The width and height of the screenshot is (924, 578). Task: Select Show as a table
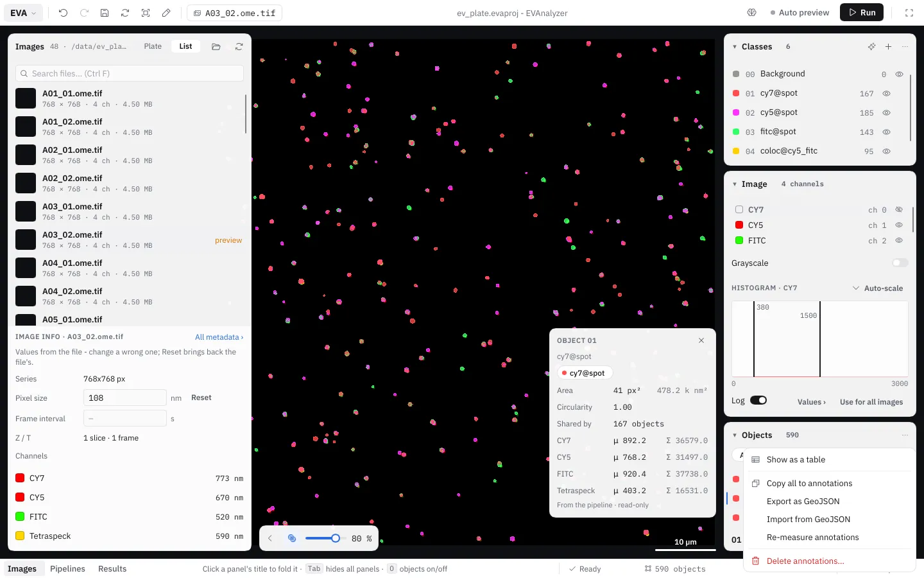pyautogui.click(x=829, y=459)
